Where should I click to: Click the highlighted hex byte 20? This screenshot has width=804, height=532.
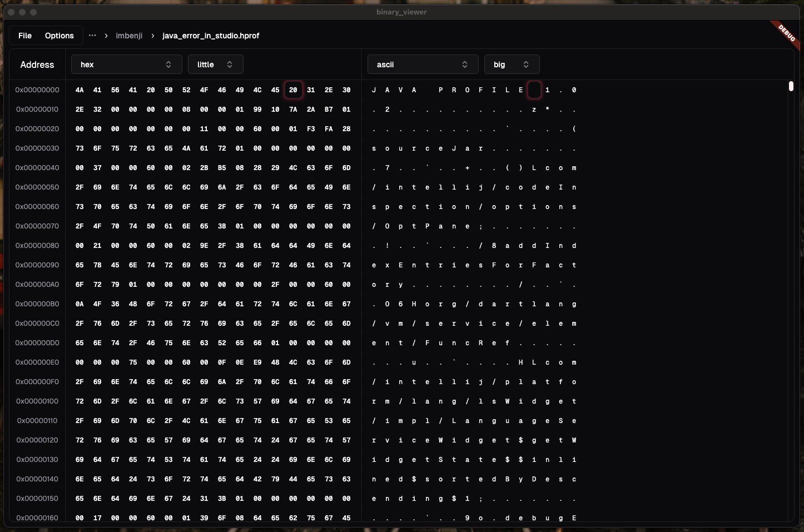pos(293,90)
